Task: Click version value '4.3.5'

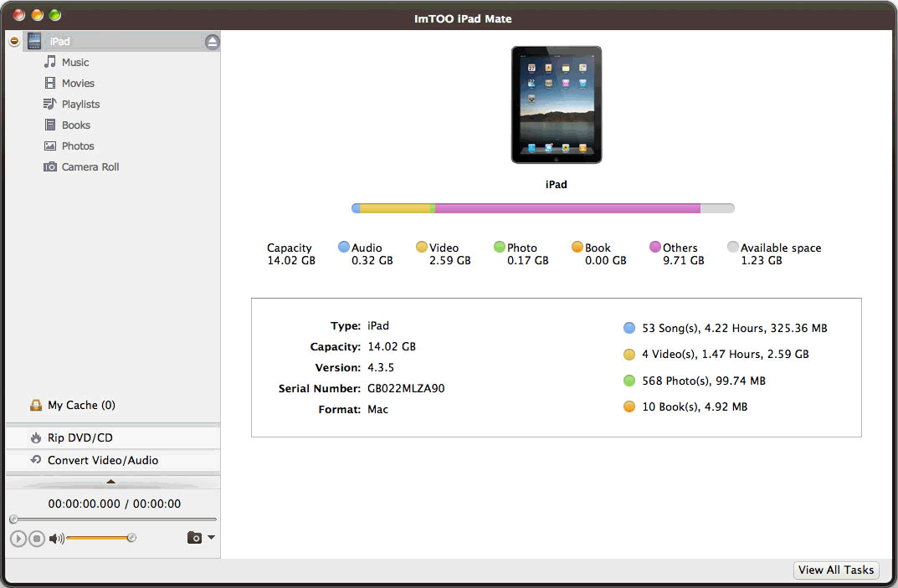Action: click(x=381, y=367)
